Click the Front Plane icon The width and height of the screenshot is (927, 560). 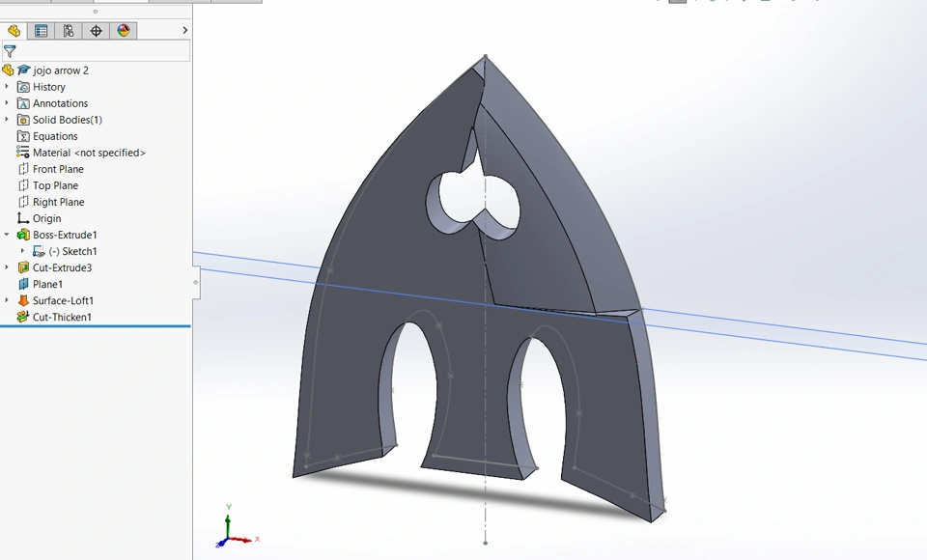(23, 169)
